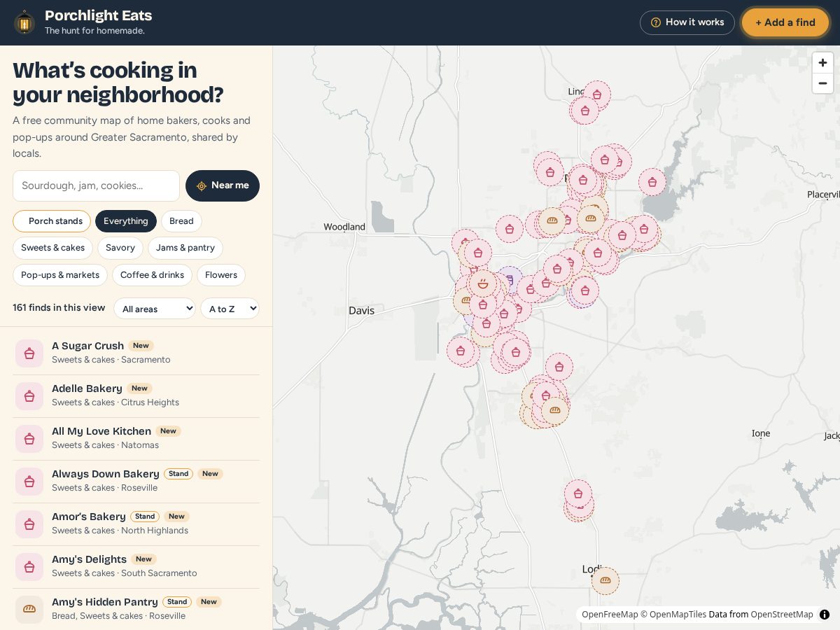
Task: Open the OpenFreeMap attribution link
Action: tap(610, 615)
